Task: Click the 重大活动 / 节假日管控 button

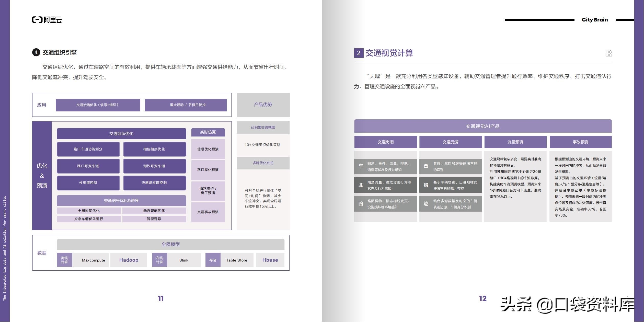Action: pos(186,105)
